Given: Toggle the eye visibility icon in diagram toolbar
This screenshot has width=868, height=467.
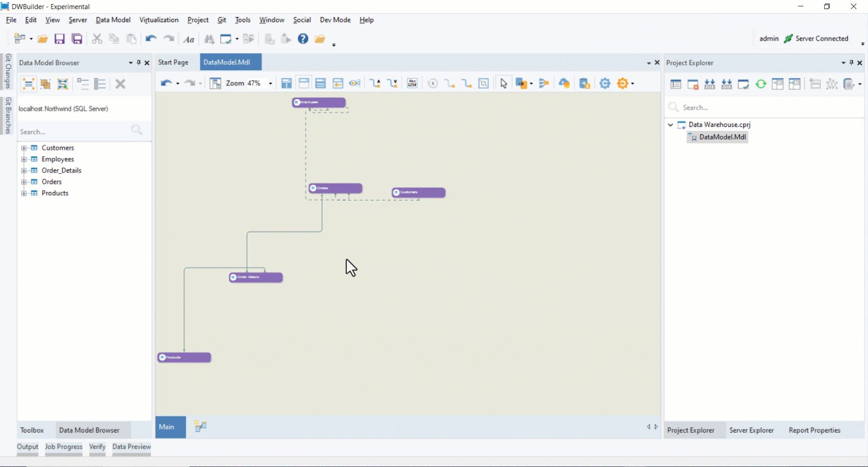Looking at the screenshot, I should point(354,83).
